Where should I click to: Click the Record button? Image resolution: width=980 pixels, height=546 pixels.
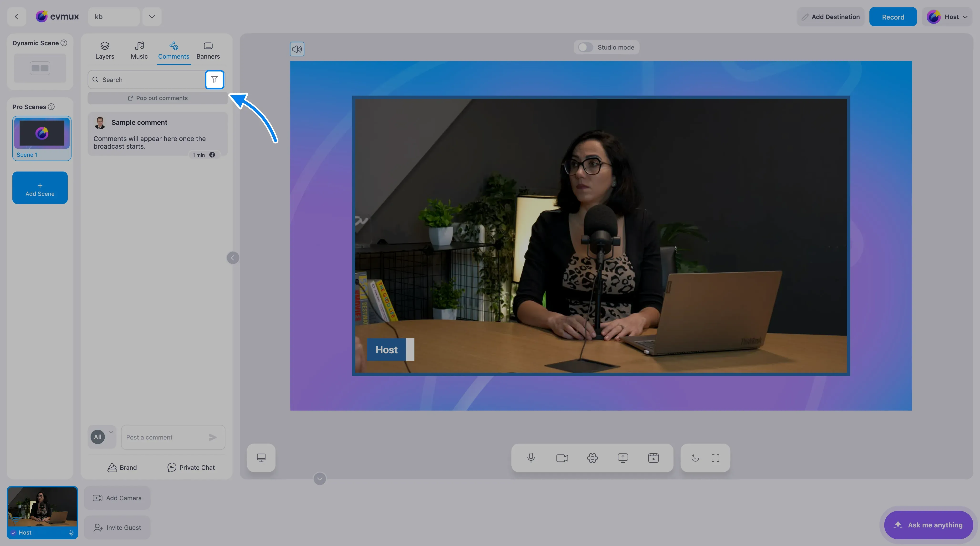tap(893, 17)
